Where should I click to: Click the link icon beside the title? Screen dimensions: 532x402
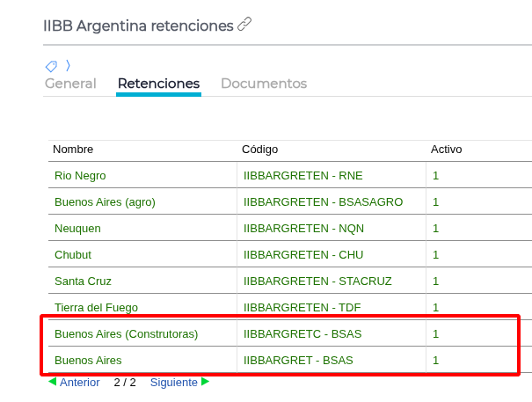click(244, 25)
